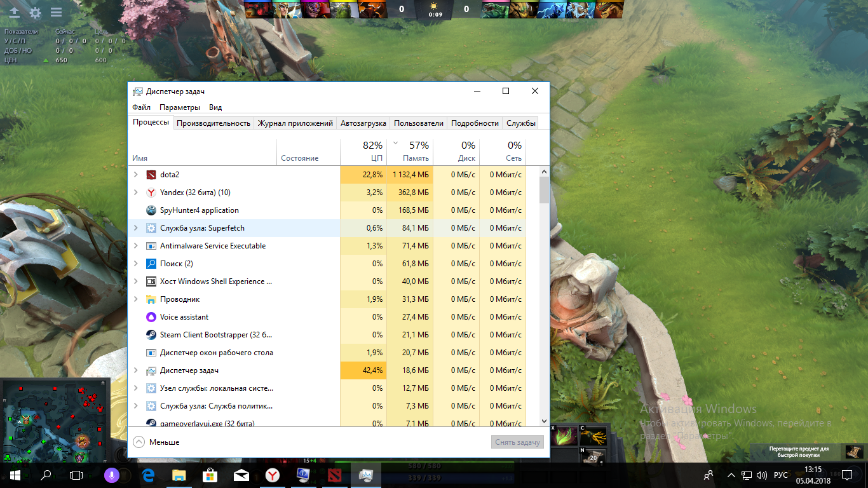Expand the Проводник process row
868x488 pixels.
pyautogui.click(x=135, y=299)
